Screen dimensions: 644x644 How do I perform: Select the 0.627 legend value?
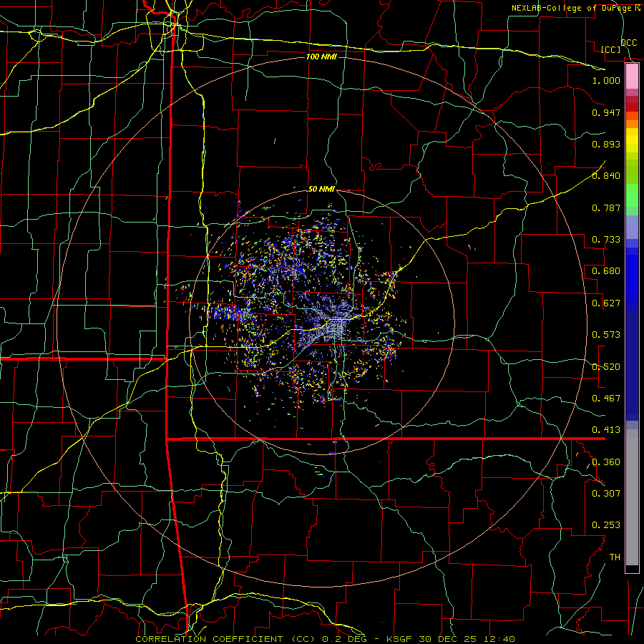[x=606, y=303]
